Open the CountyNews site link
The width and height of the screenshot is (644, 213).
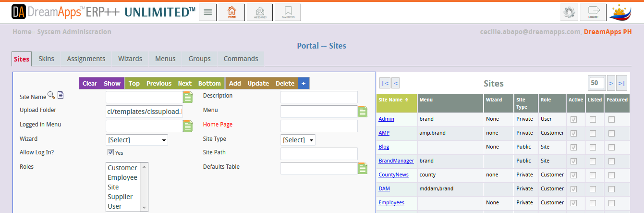pyautogui.click(x=393, y=175)
